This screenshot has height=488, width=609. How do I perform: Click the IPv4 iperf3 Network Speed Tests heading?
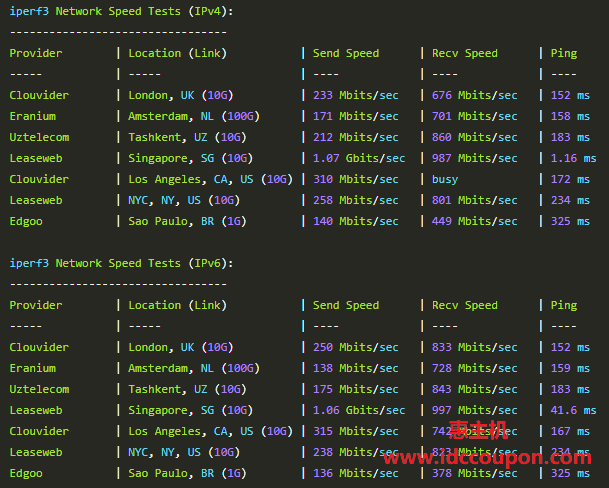click(121, 11)
